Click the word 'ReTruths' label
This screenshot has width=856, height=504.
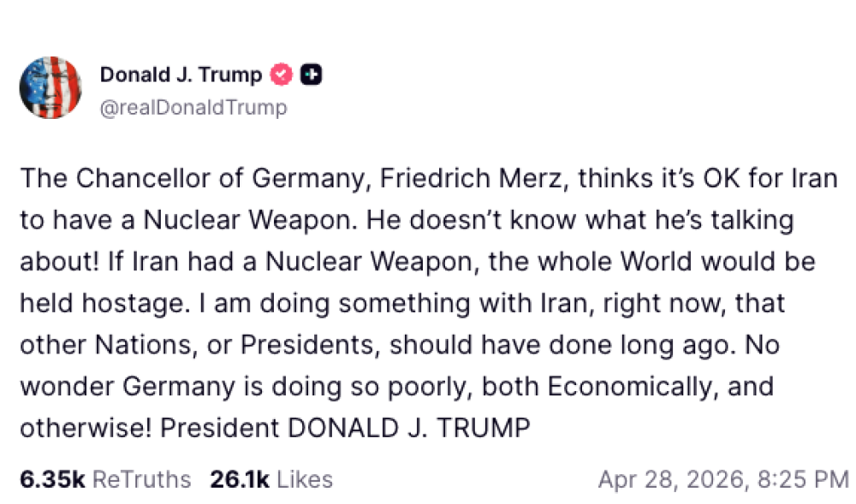coord(141,478)
